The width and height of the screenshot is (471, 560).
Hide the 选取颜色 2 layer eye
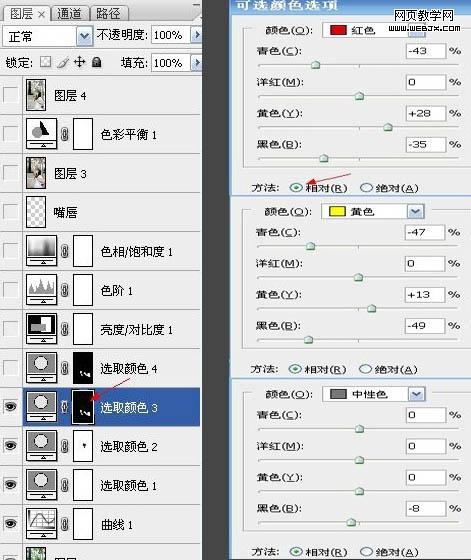point(10,445)
